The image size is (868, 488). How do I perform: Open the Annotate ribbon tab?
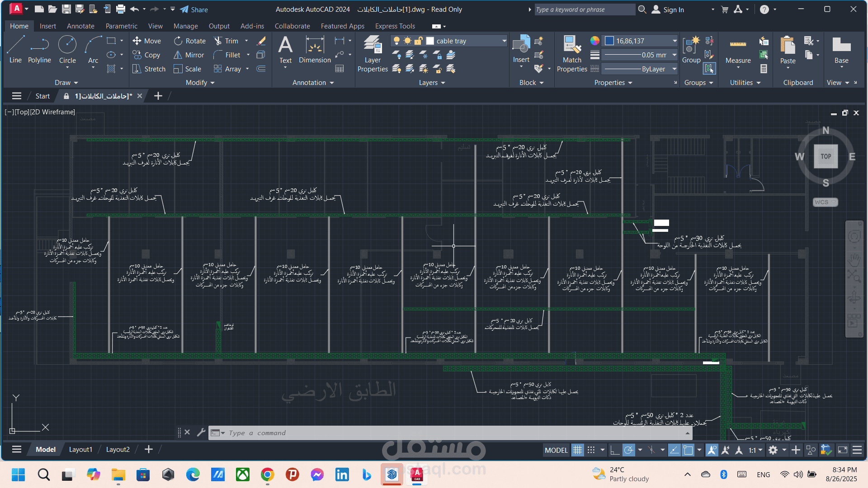80,26
